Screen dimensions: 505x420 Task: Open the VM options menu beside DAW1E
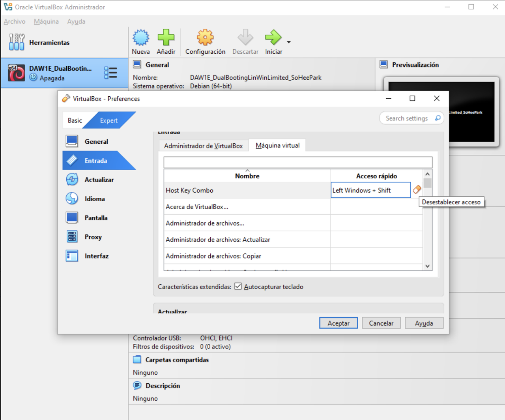click(x=111, y=73)
